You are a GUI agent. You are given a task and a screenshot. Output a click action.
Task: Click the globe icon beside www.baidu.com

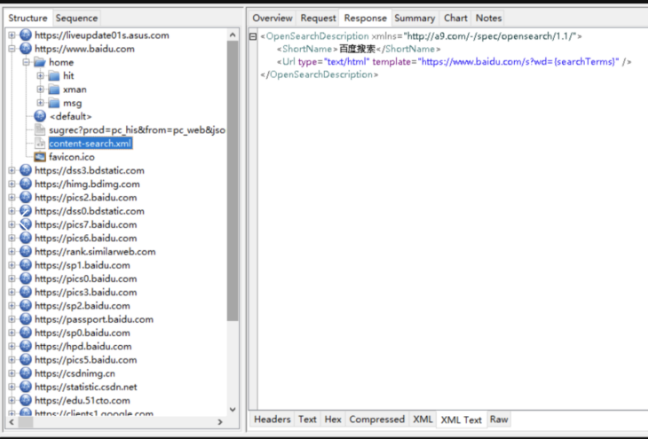click(x=26, y=49)
